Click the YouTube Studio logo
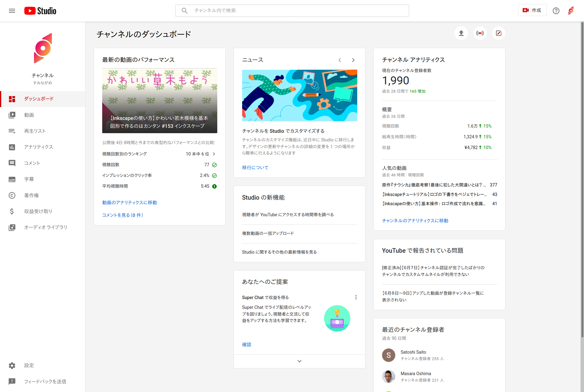This screenshot has width=584, height=392. tap(40, 11)
